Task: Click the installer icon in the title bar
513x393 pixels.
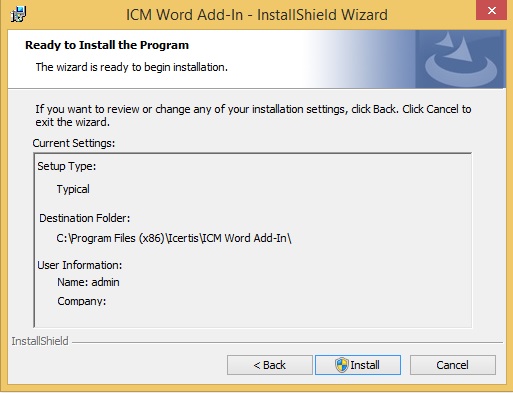Action: (18, 14)
